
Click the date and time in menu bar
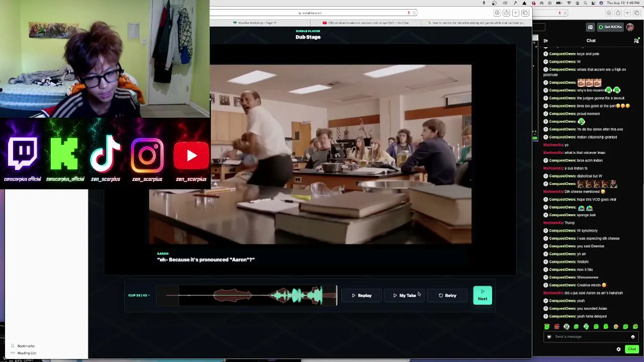pos(623,3)
